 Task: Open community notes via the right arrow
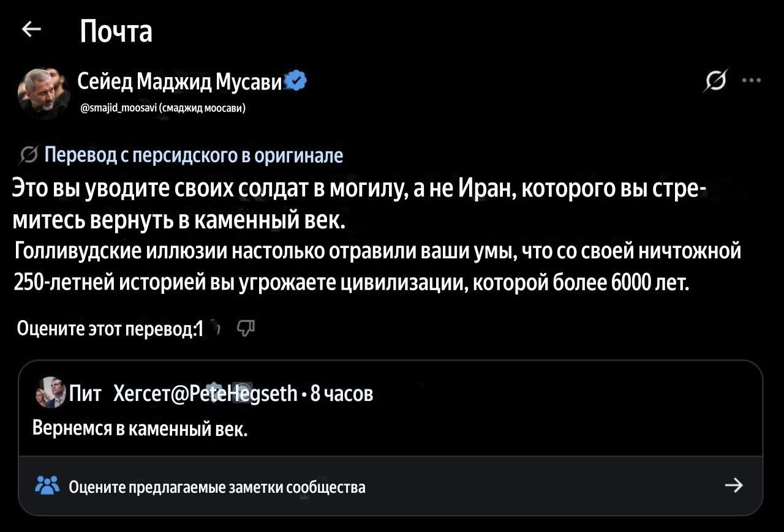pos(733,485)
